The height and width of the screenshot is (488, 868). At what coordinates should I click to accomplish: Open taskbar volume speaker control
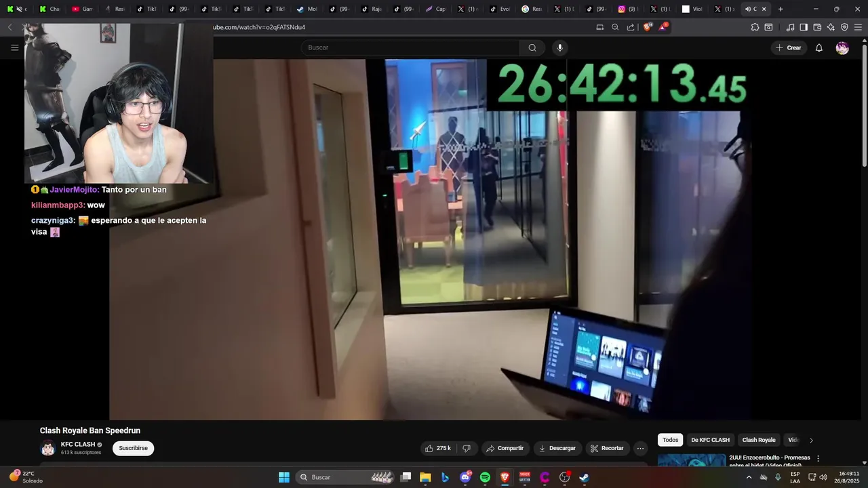coord(823,477)
